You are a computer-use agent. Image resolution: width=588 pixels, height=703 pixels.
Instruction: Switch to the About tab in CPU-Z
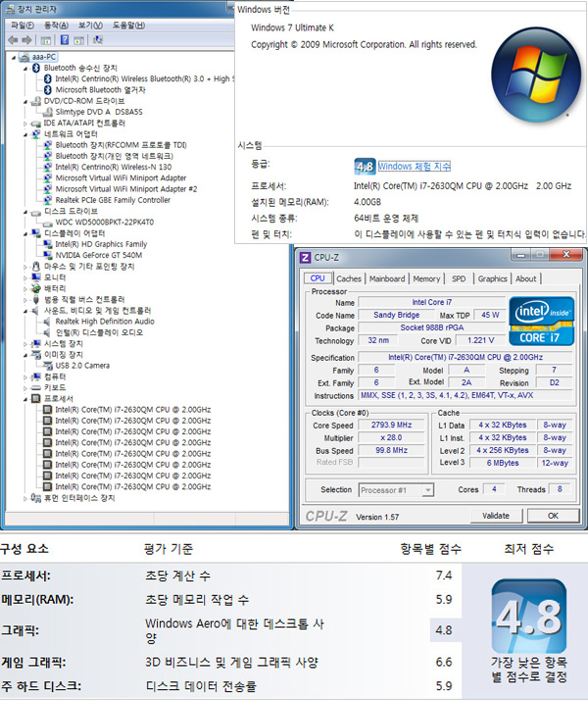click(x=525, y=278)
